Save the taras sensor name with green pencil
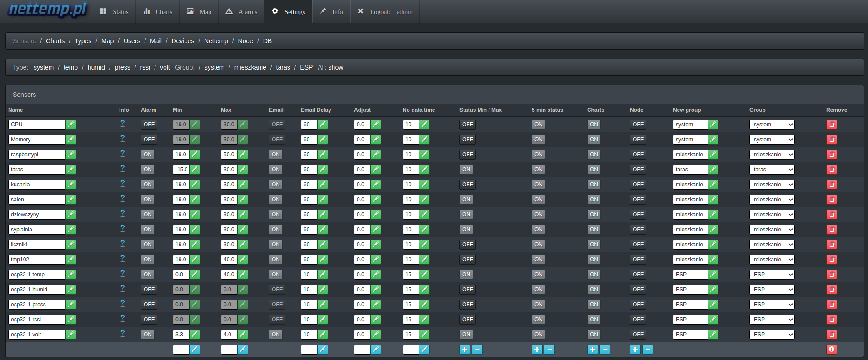This screenshot has height=360, width=868. [71, 170]
